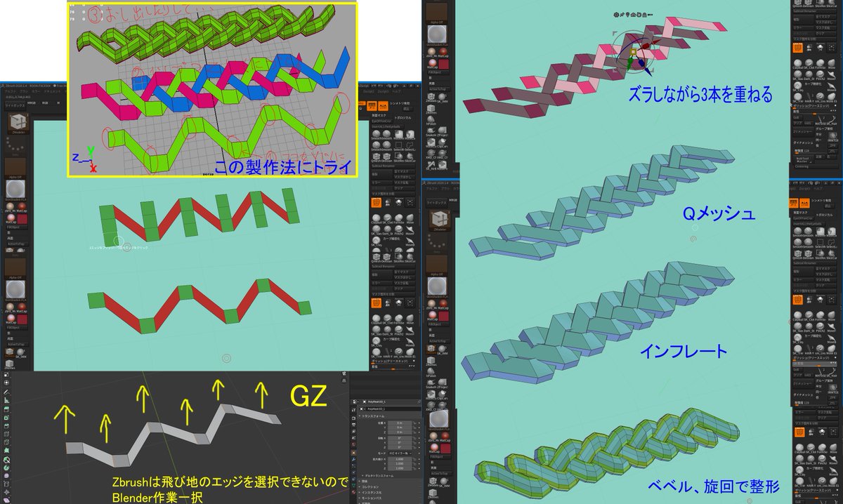Toggle トポロジカル in central brush palette
843x504 pixels.
[x=403, y=117]
